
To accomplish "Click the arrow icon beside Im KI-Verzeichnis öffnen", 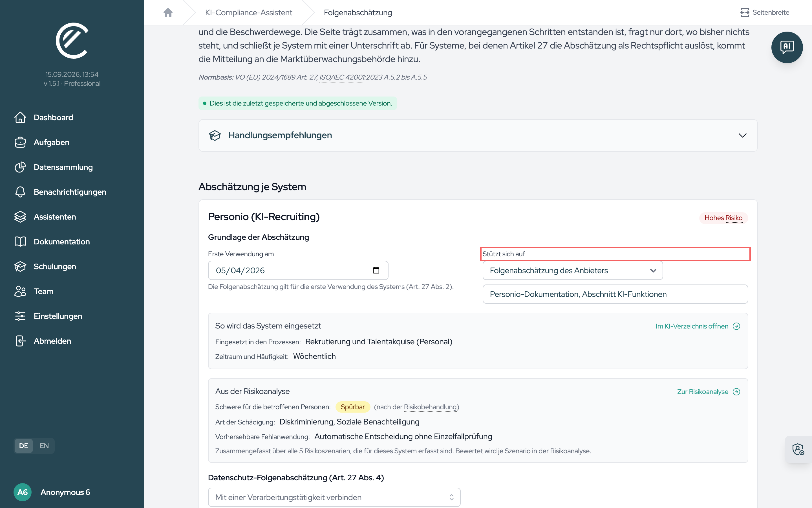I will click(x=736, y=326).
